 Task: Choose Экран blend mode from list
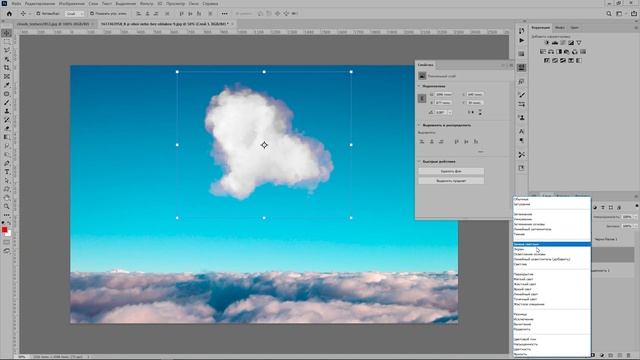point(552,249)
